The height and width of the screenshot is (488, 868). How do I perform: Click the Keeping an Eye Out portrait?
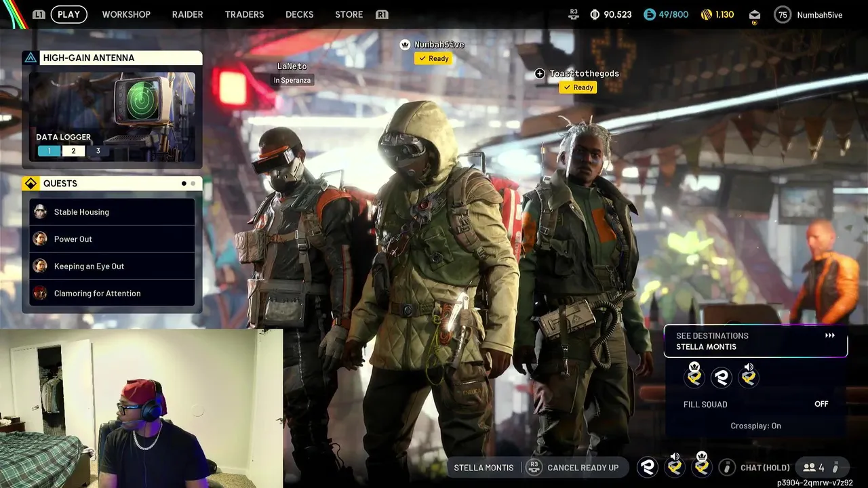pyautogui.click(x=40, y=266)
